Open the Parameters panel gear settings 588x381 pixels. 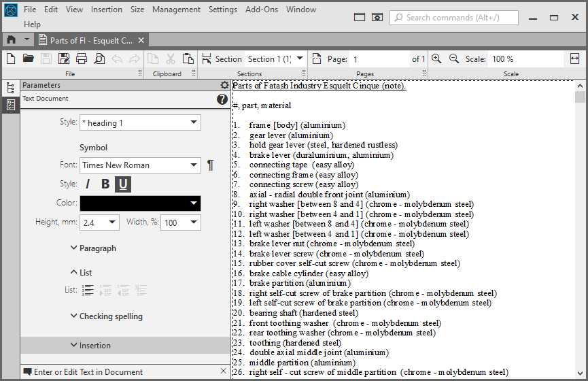(224, 85)
